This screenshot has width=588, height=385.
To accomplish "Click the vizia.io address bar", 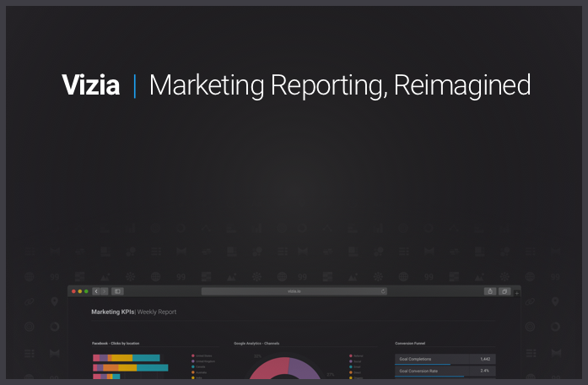I will 294,291.
